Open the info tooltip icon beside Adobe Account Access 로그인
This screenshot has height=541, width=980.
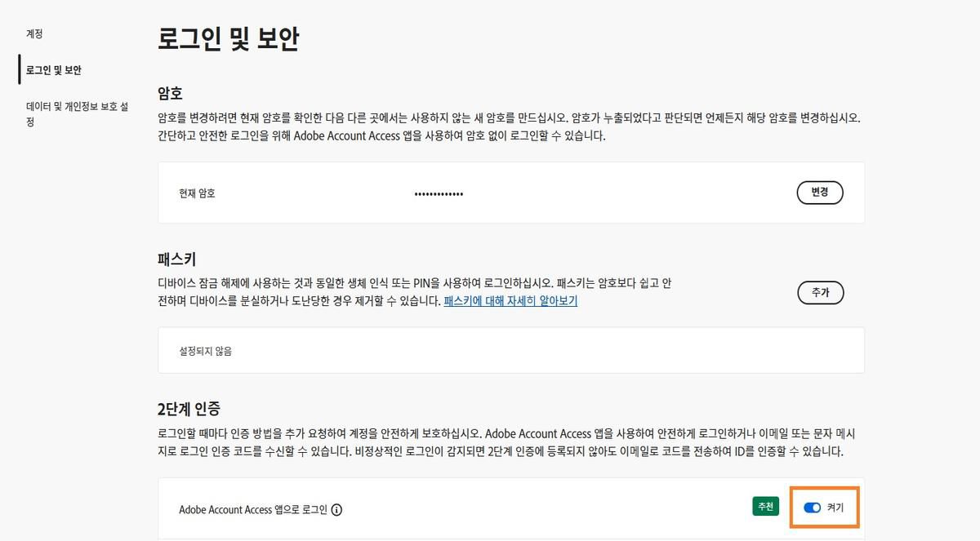coord(335,510)
